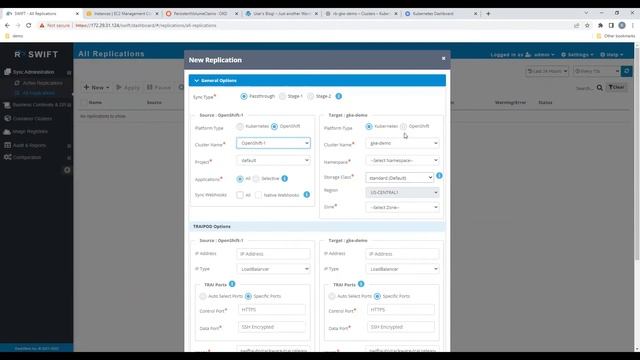The image size is (640, 360).
Task: Click the target IP Address field
Action: tap(402, 254)
